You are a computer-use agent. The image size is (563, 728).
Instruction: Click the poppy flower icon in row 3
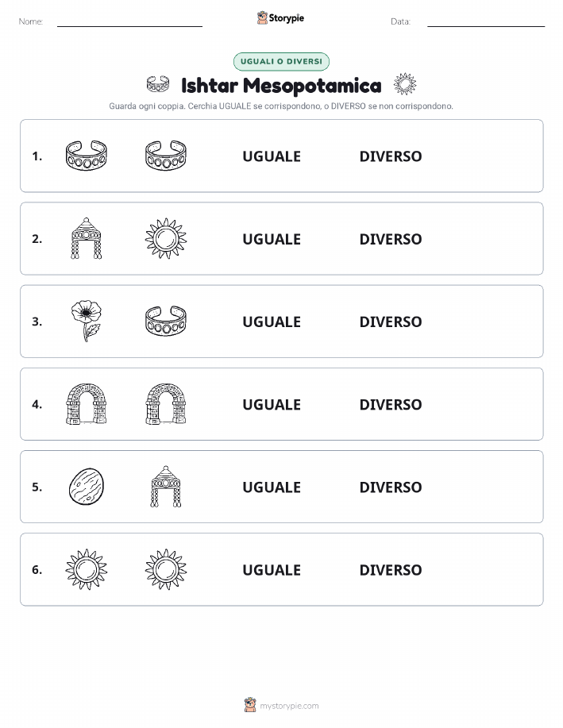pos(87,322)
